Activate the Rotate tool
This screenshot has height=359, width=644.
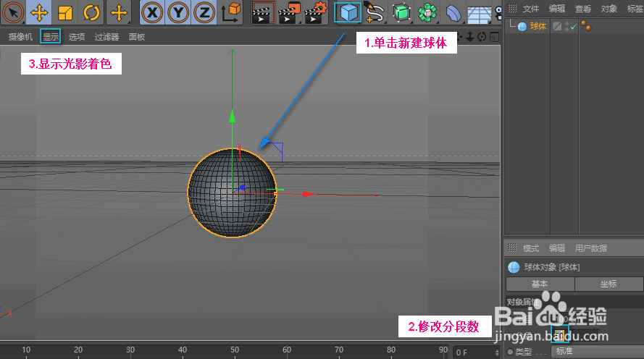[91, 12]
